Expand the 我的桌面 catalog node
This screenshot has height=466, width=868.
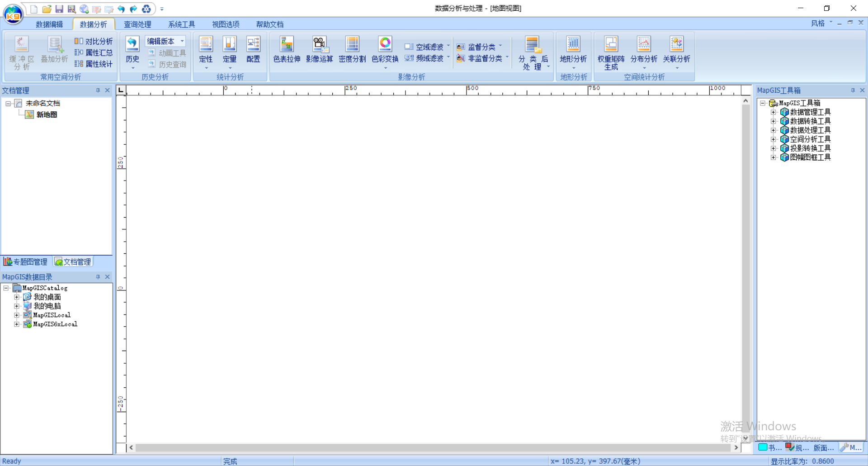click(x=17, y=297)
